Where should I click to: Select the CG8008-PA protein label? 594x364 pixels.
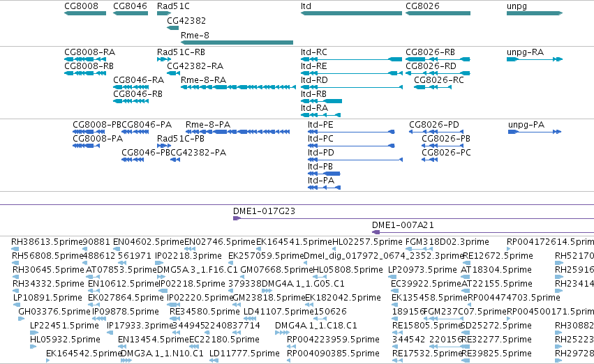click(x=98, y=139)
